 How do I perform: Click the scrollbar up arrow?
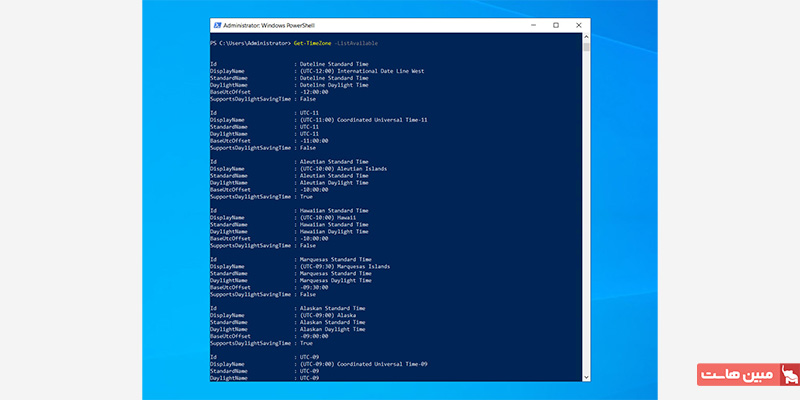pos(587,37)
